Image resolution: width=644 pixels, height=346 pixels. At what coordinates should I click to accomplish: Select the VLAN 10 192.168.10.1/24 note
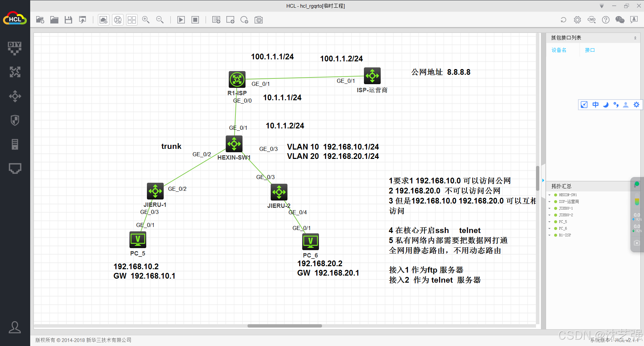click(333, 147)
